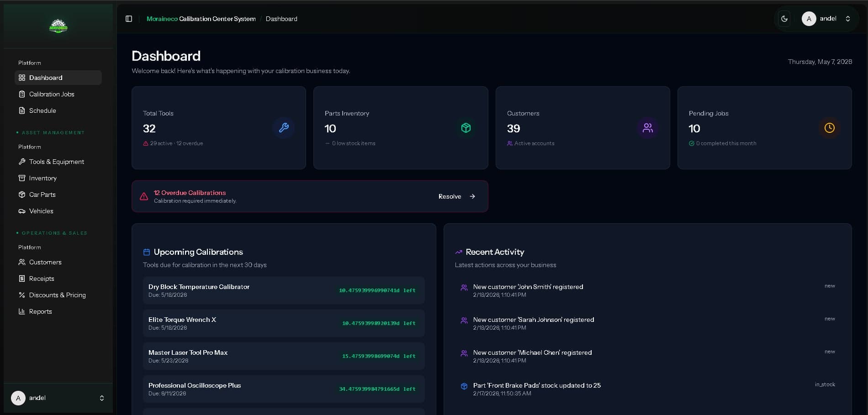Go to Customers in sidebar
The image size is (868, 415).
[x=58, y=262]
